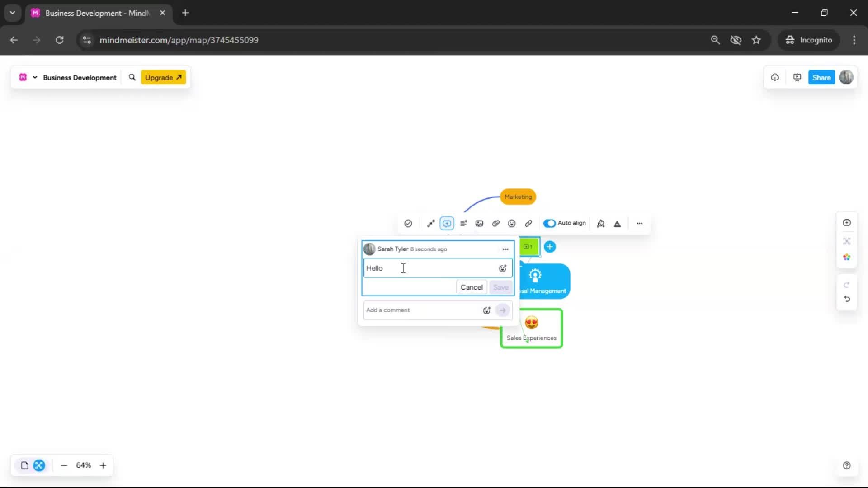868x488 pixels.
Task: Go back with browser back arrow
Action: click(14, 40)
